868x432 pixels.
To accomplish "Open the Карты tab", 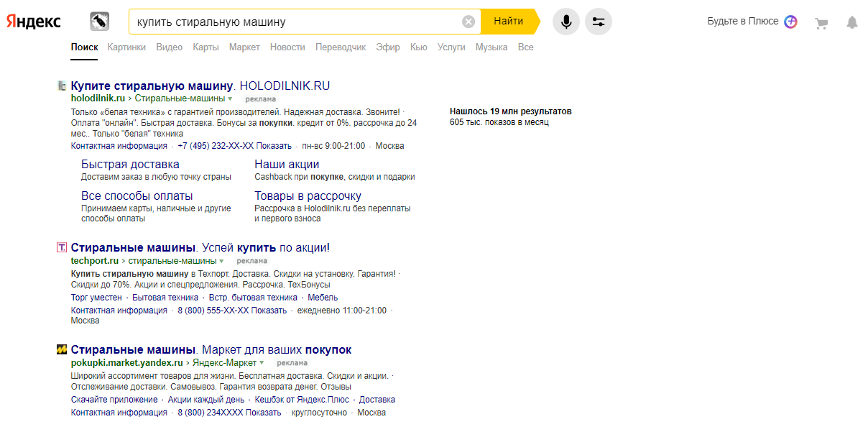I will click(x=206, y=47).
